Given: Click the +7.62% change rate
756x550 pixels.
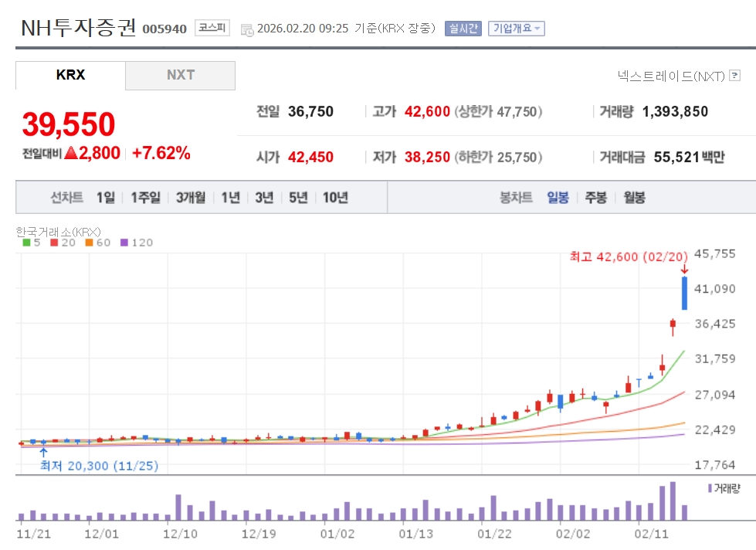Looking at the screenshot, I should pos(161,153).
